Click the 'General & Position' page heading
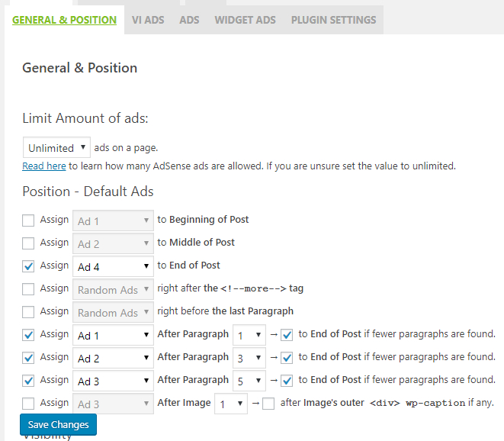This screenshot has width=504, height=441. tap(80, 68)
